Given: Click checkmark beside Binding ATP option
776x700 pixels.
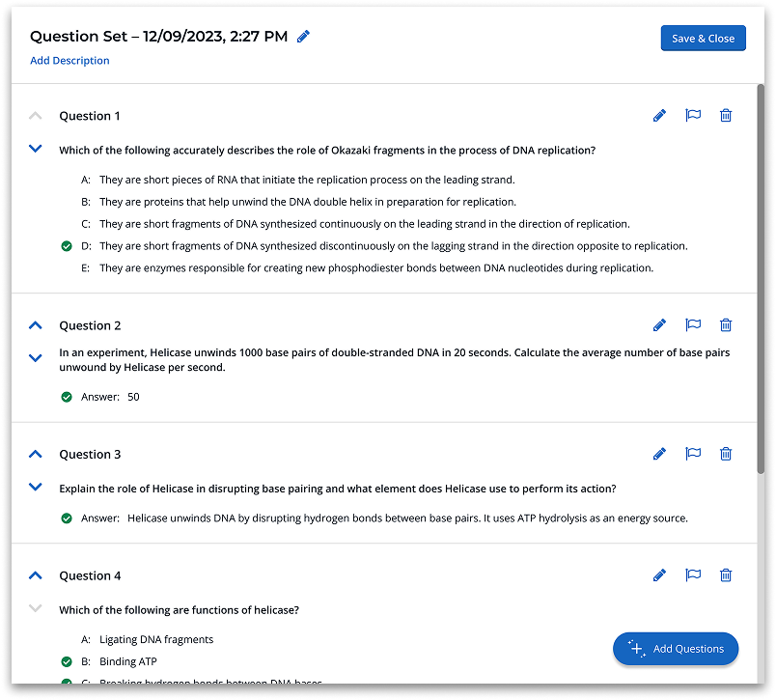Looking at the screenshot, I should coord(67,662).
